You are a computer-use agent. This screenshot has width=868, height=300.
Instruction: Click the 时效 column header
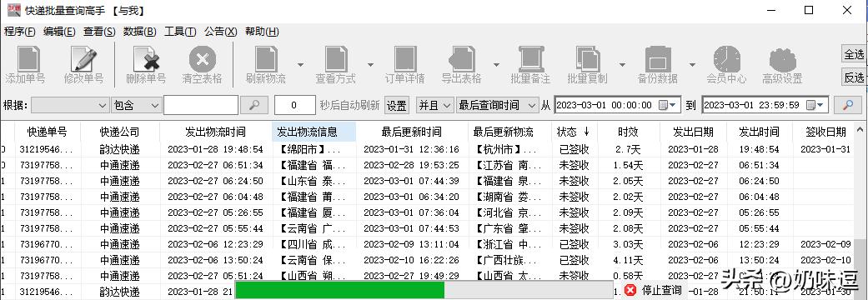[628, 132]
